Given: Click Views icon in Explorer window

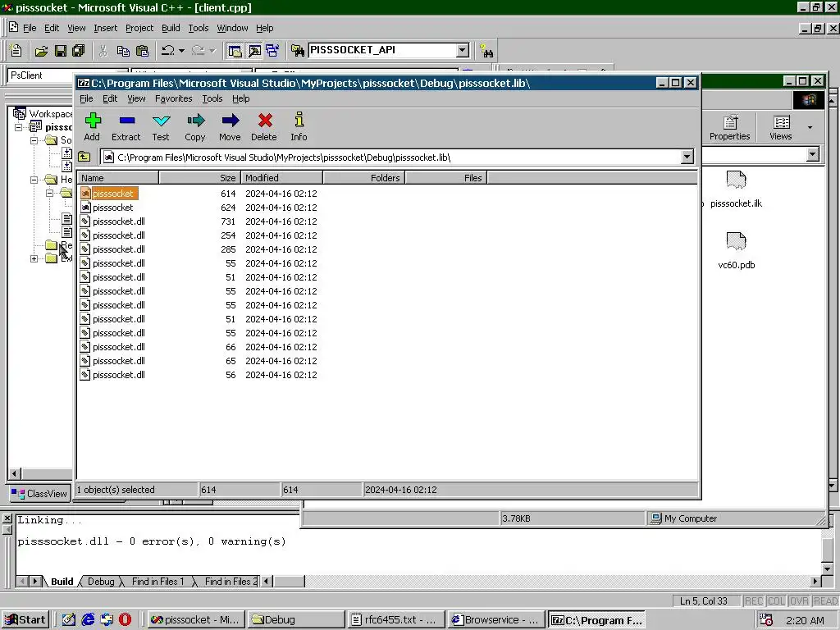Looking at the screenshot, I should pyautogui.click(x=781, y=127).
